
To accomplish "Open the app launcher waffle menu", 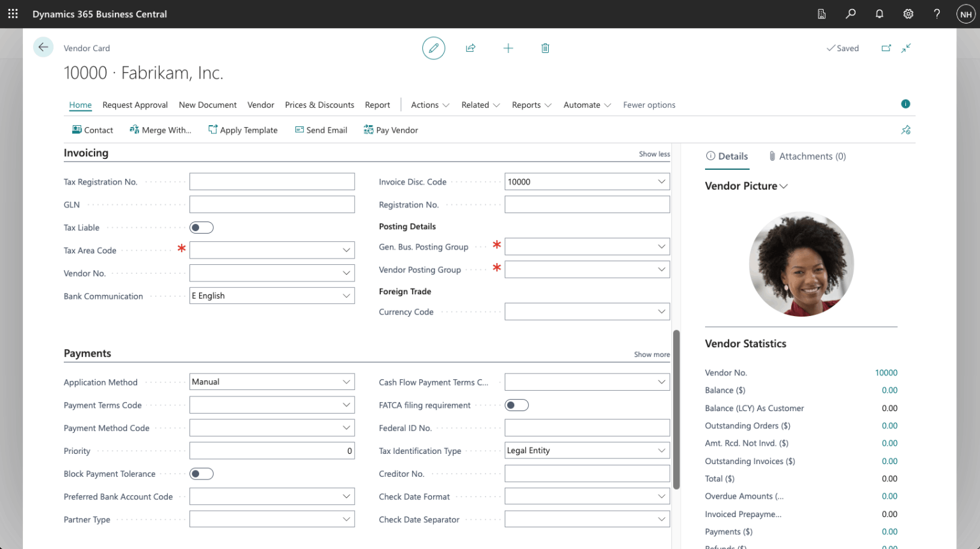I will pyautogui.click(x=13, y=13).
